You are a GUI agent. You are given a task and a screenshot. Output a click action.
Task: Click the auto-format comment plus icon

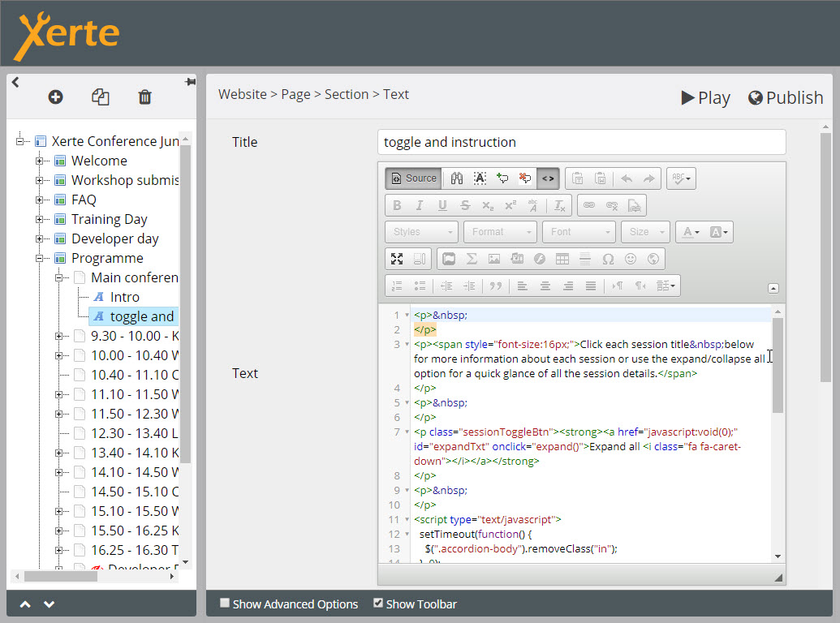pos(502,178)
